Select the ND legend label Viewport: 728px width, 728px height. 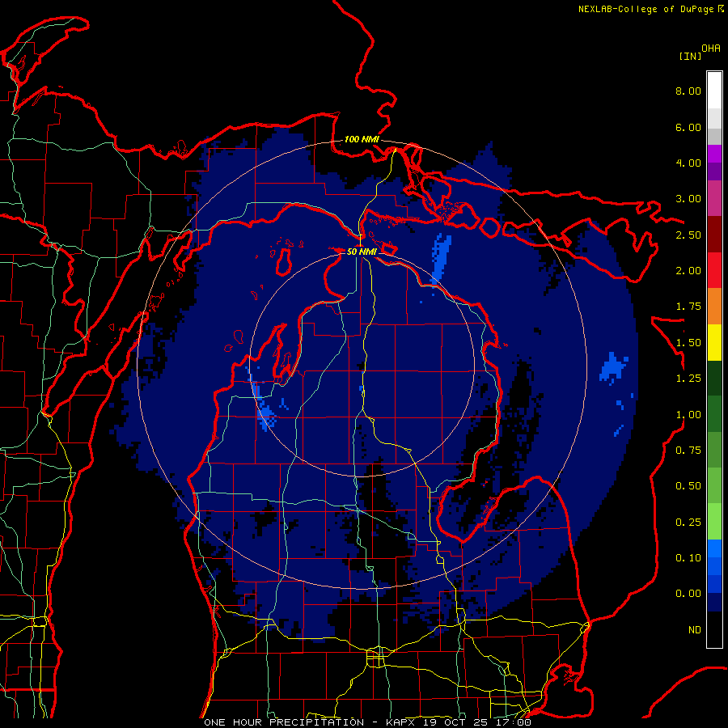point(695,630)
